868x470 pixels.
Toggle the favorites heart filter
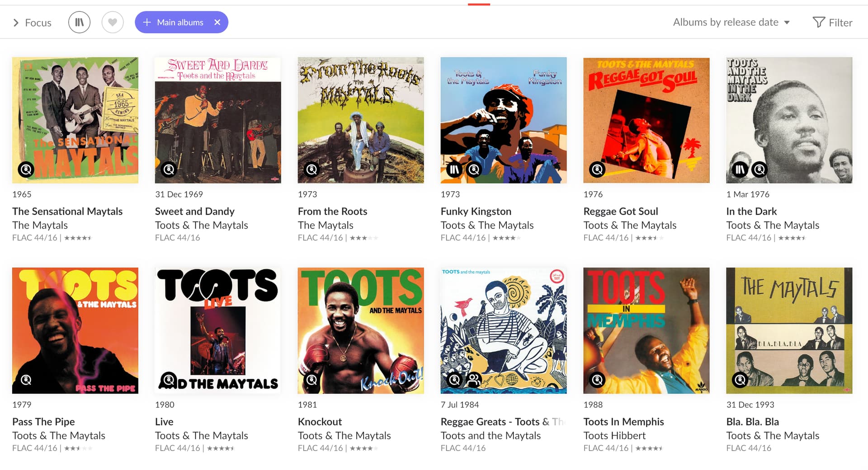tap(113, 22)
